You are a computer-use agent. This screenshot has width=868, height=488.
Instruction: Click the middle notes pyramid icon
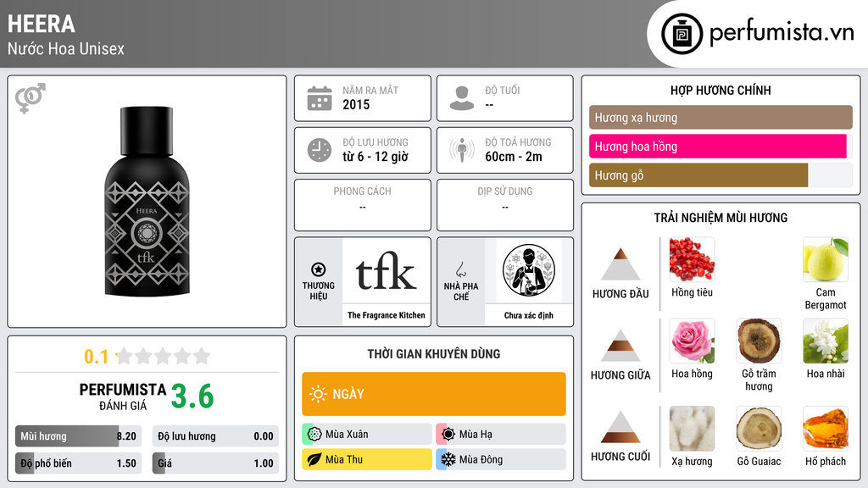pyautogui.click(x=620, y=346)
